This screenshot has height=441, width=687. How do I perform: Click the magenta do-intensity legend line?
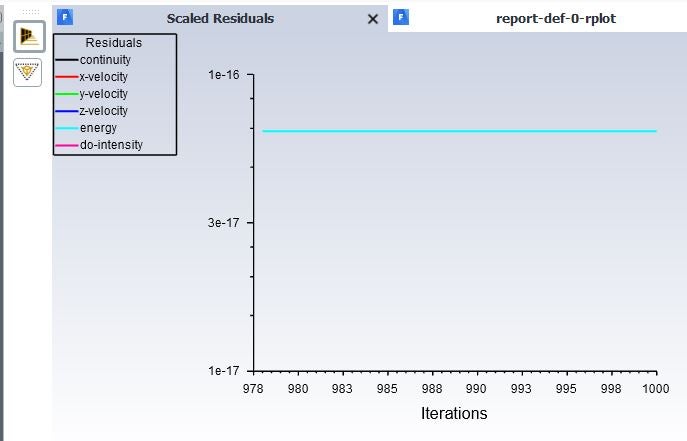coord(67,145)
